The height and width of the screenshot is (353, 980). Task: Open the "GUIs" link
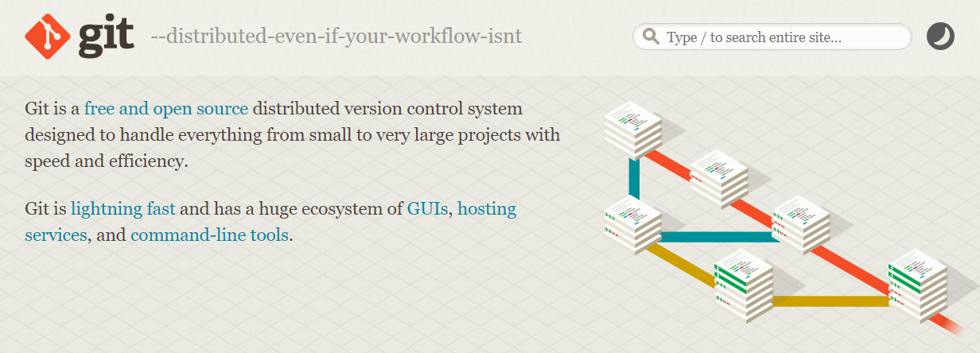tap(428, 209)
